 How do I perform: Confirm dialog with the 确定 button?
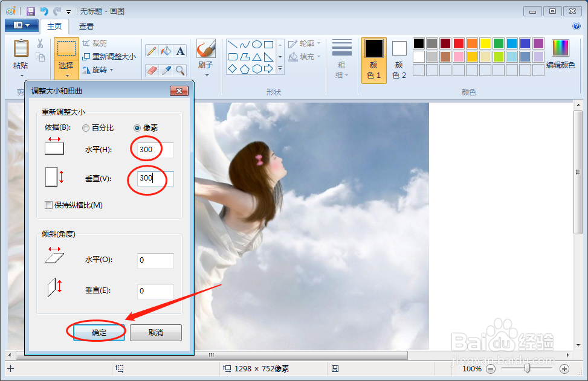point(99,333)
